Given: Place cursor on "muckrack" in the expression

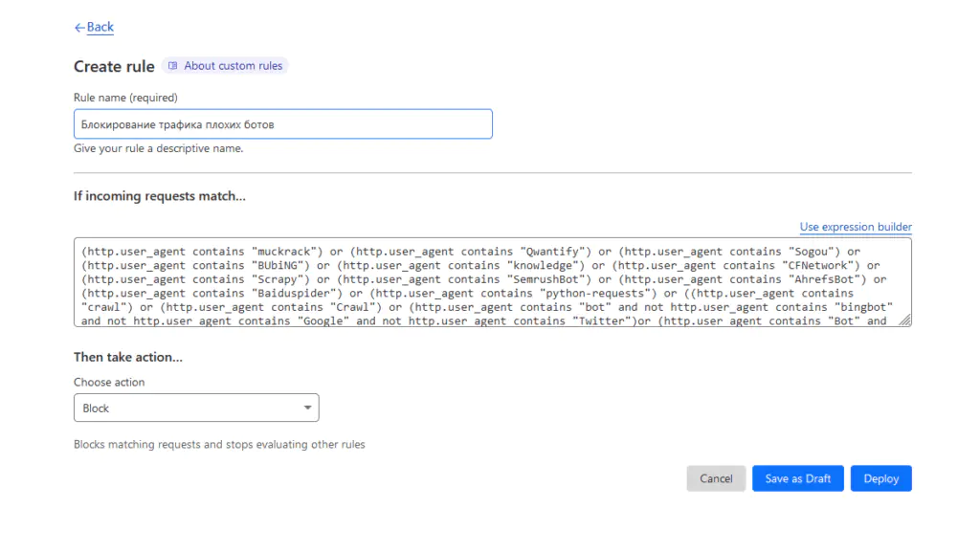Looking at the screenshot, I should (x=287, y=252).
